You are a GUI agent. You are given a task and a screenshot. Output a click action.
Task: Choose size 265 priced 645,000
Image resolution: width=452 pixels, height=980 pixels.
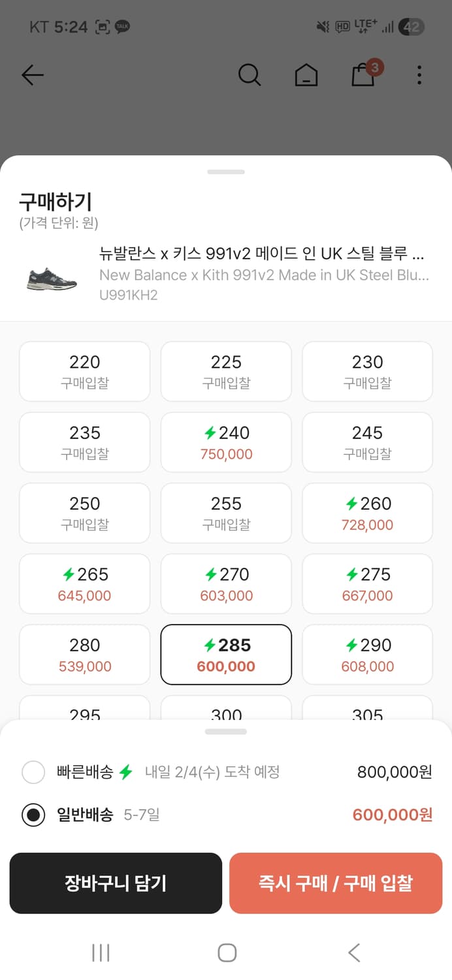click(85, 584)
